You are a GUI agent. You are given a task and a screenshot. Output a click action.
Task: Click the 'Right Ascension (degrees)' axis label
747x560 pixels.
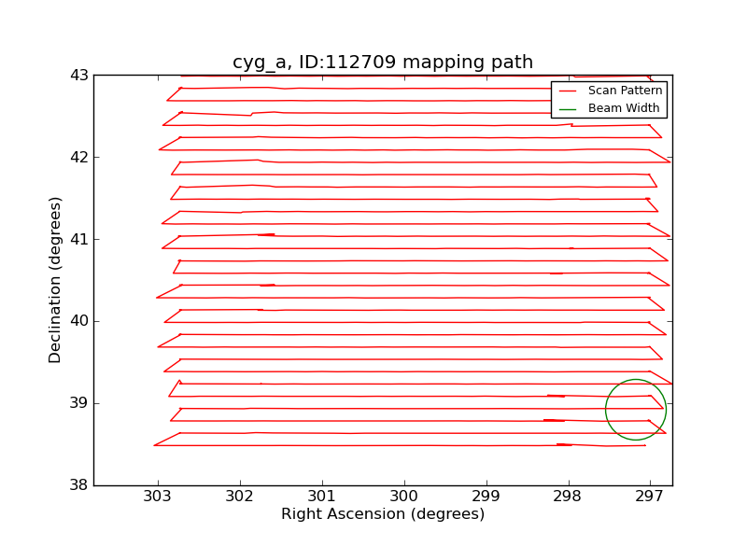[383, 514]
